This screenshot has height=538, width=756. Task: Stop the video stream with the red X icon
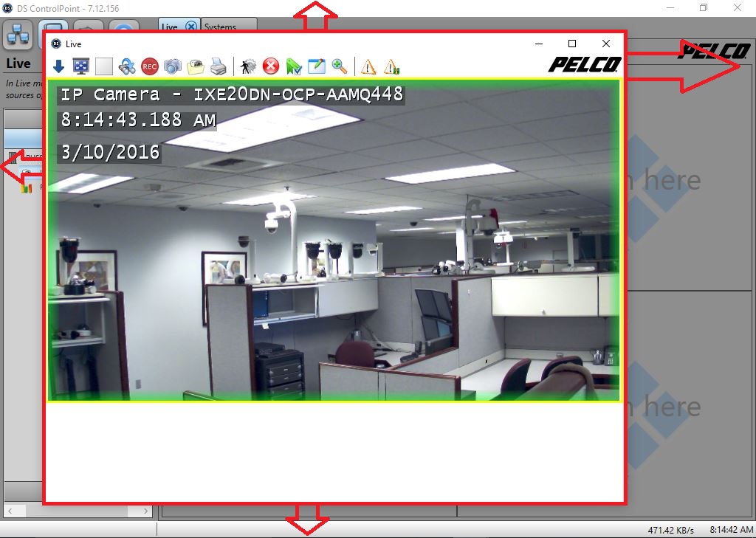click(x=271, y=66)
